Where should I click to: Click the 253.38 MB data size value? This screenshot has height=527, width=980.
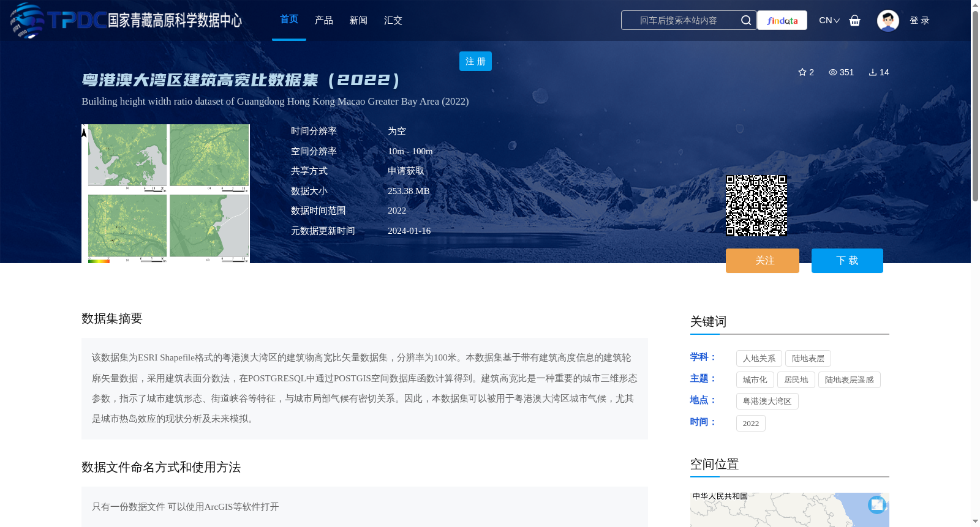pos(409,191)
